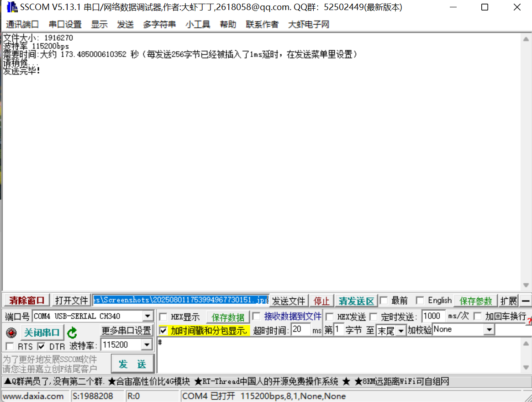Click the R:0 received counter
Image resolution: width=532 pixels, height=402 pixels.
(x=133, y=396)
